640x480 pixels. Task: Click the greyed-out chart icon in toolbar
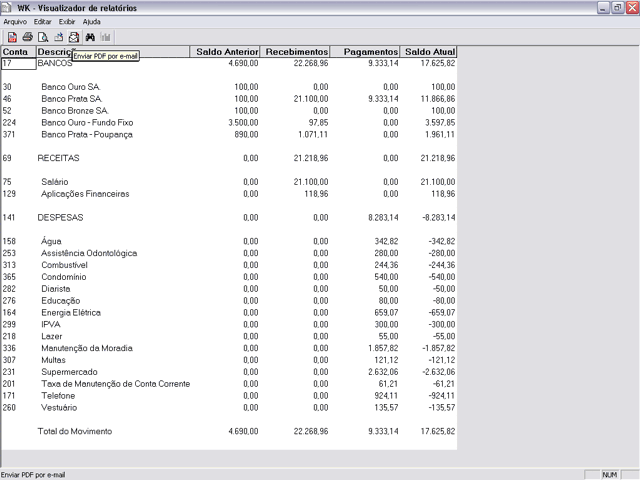(x=104, y=37)
